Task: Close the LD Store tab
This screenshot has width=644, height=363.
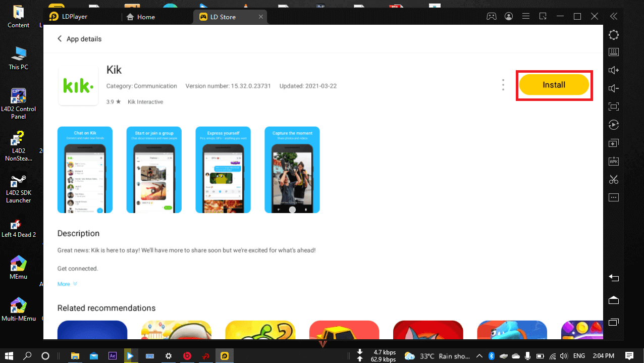Action: (261, 17)
